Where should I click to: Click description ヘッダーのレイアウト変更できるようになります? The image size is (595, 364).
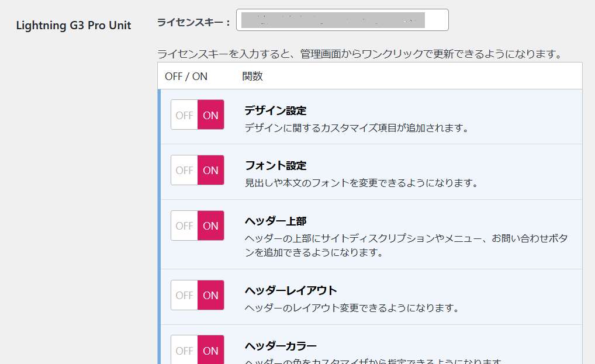tap(352, 308)
